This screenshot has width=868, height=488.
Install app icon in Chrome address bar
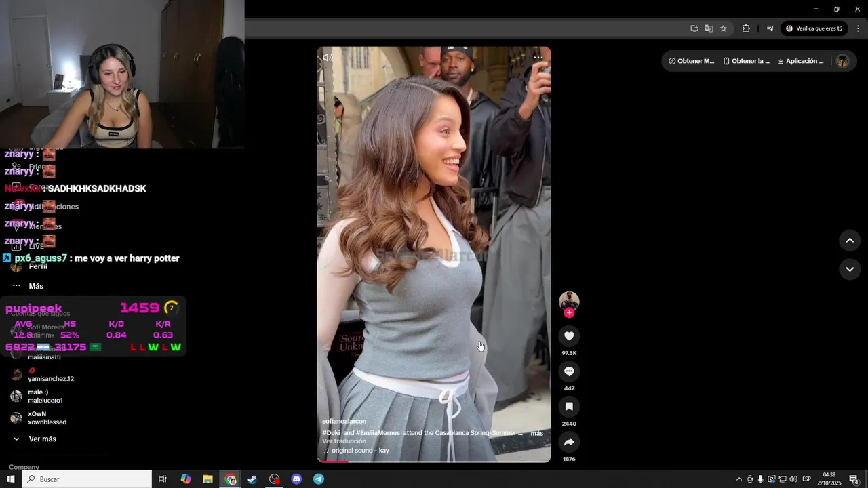[x=694, y=28]
